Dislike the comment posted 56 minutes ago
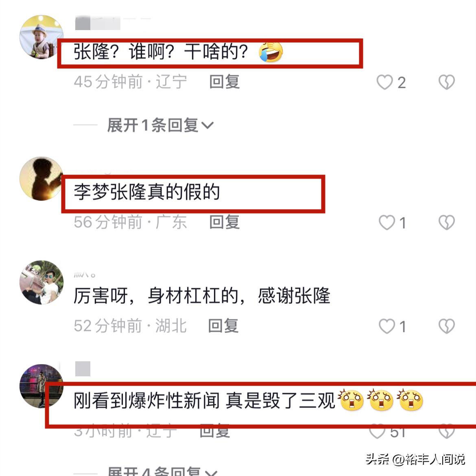476x476 pixels. [447, 223]
